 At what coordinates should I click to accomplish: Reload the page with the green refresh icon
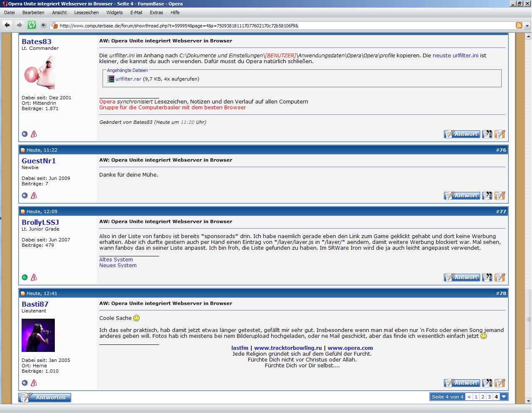pos(32,25)
